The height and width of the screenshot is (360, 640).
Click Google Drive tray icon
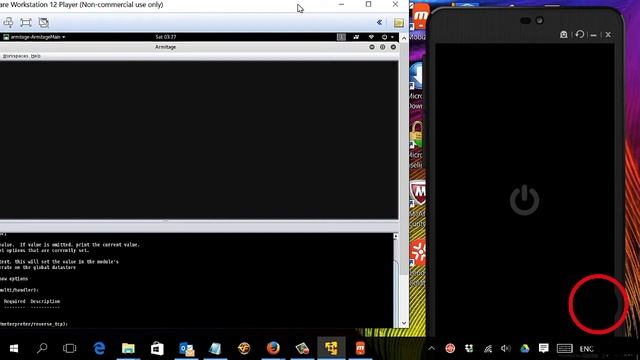coord(524,348)
